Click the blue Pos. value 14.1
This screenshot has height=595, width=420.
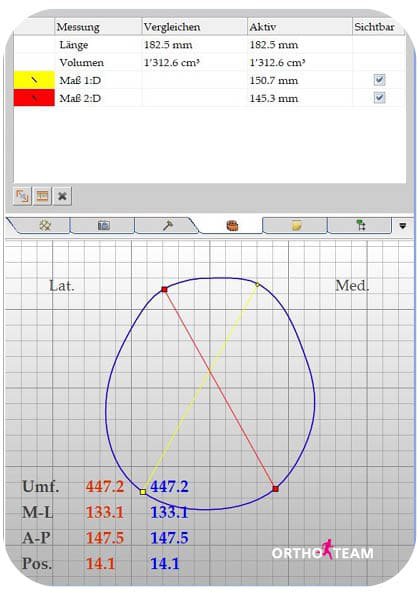(x=165, y=564)
